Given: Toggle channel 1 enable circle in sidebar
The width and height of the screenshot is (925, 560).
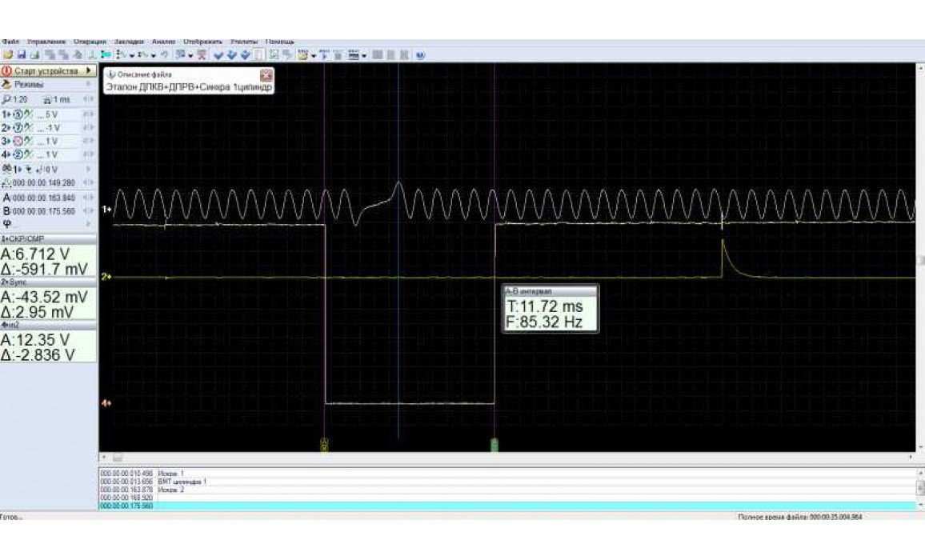Looking at the screenshot, I should pos(18,114).
